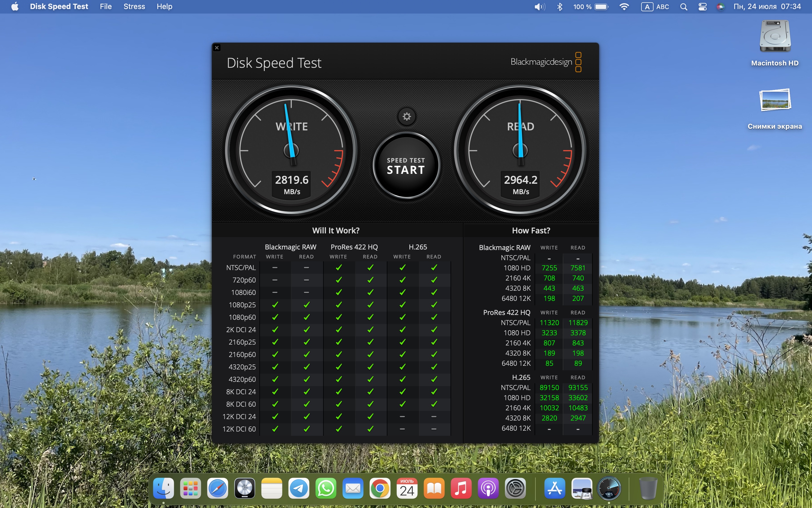Click ProRes 422 HQ NTSC/PAL read value 11829
The width and height of the screenshot is (812, 508).
click(x=578, y=323)
